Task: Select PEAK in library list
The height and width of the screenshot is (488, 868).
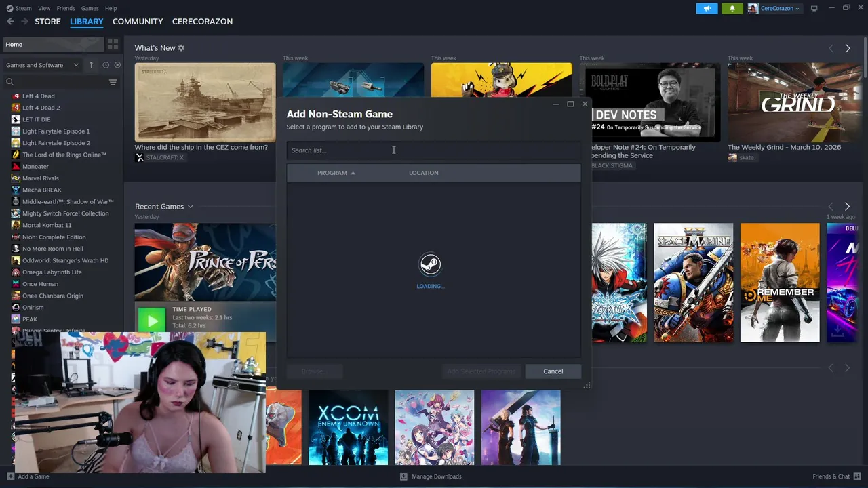Action: point(29,319)
